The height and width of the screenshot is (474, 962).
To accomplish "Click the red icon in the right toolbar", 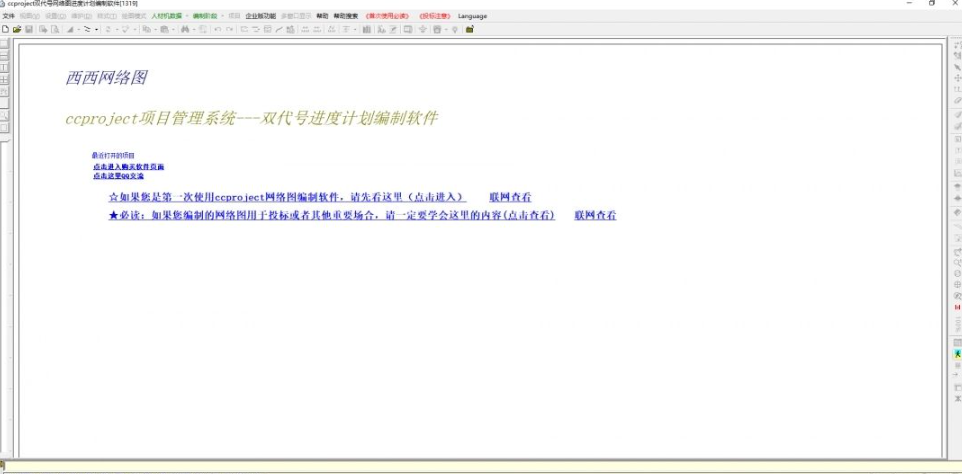I will 957,307.
